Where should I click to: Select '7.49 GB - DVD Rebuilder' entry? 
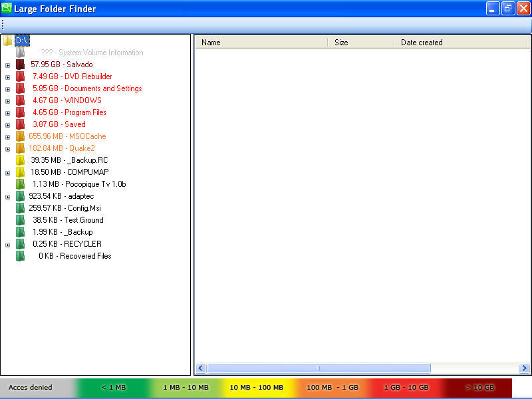pyautogui.click(x=72, y=76)
